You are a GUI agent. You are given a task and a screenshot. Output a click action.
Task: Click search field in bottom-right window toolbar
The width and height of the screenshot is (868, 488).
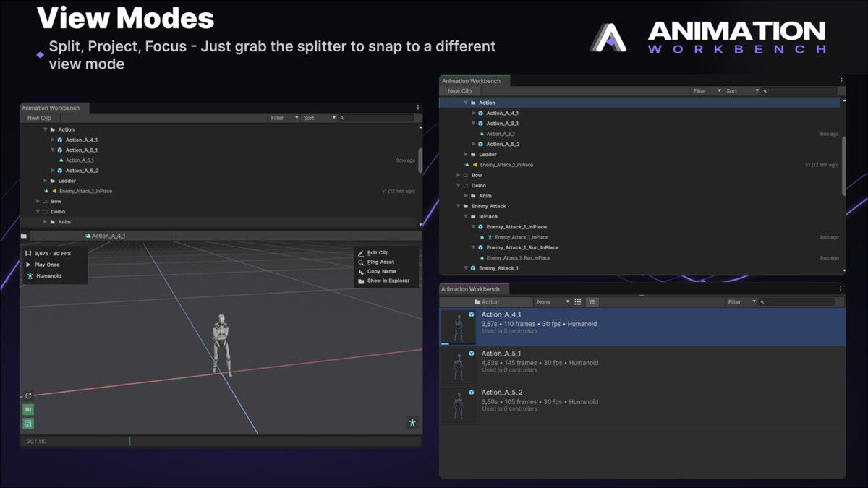click(x=796, y=302)
